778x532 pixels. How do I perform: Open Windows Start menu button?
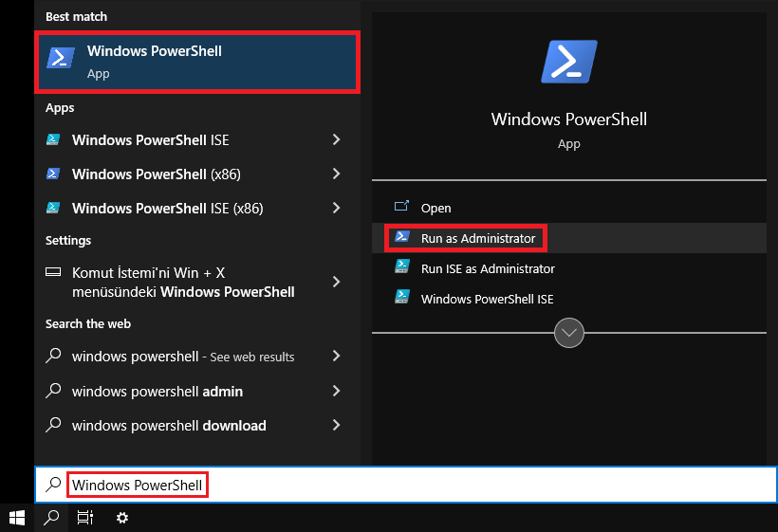point(17,518)
